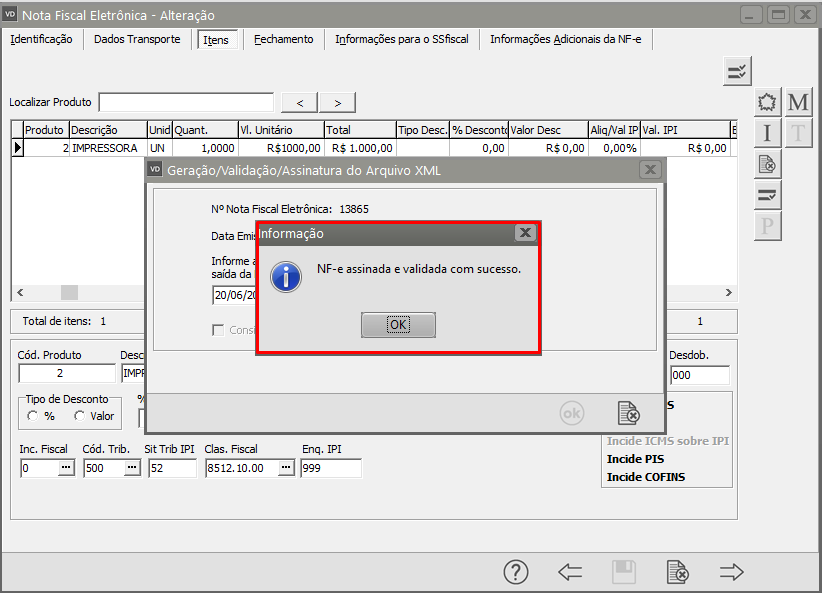822x593 pixels.
Task: Advance with the right arrow icon
Action: tap(732, 572)
